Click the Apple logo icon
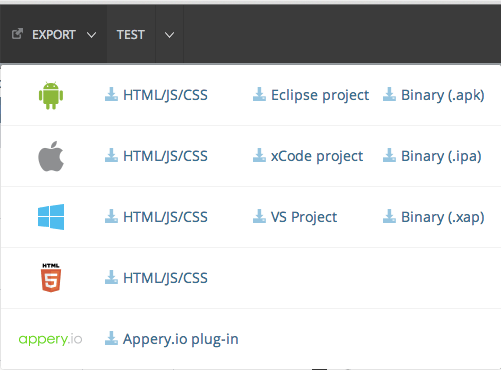Viewport: 501px width, 370px height. tap(51, 156)
